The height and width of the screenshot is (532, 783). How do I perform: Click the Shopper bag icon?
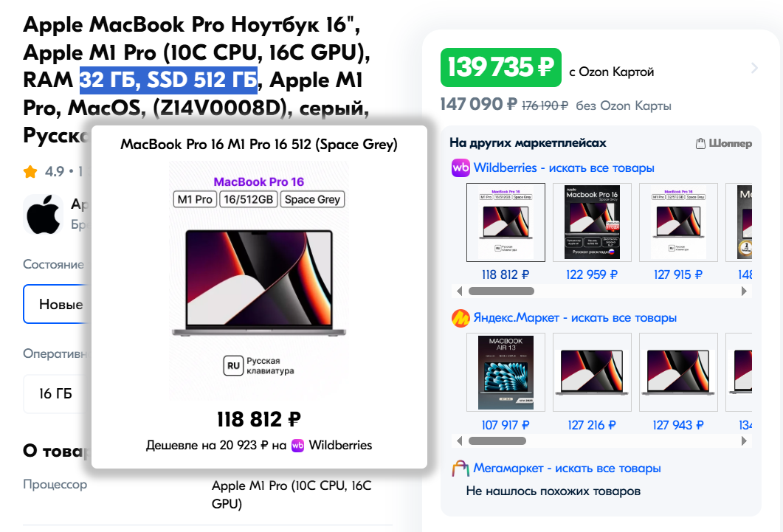[x=700, y=143]
